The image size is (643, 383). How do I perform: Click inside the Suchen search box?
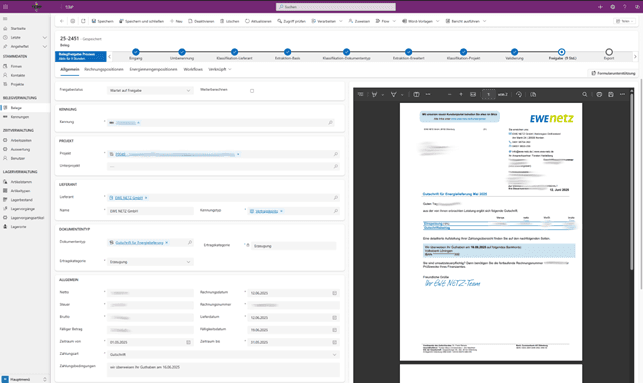[x=336, y=7]
